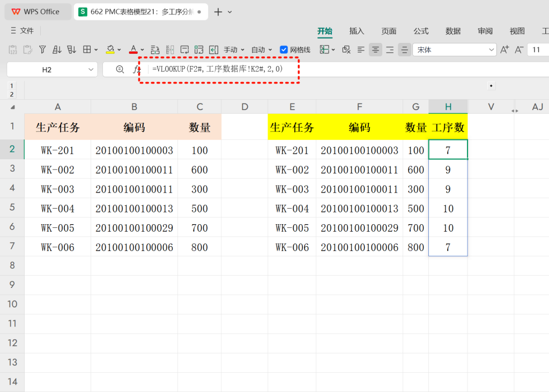Select row 2 header
This screenshot has width=549, height=392.
pyautogui.click(x=12, y=149)
